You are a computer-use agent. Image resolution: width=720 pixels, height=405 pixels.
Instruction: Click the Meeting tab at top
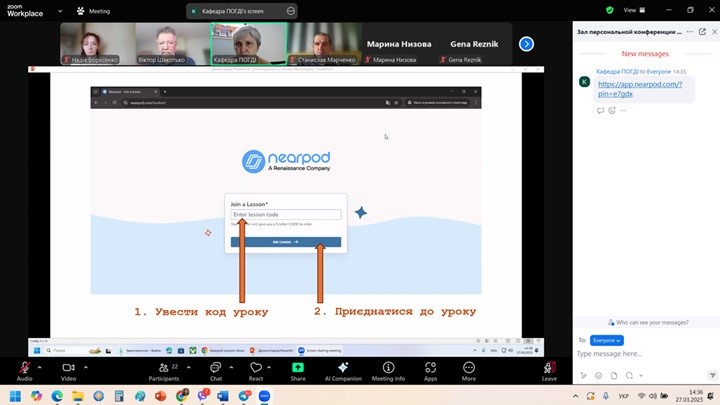94,11
